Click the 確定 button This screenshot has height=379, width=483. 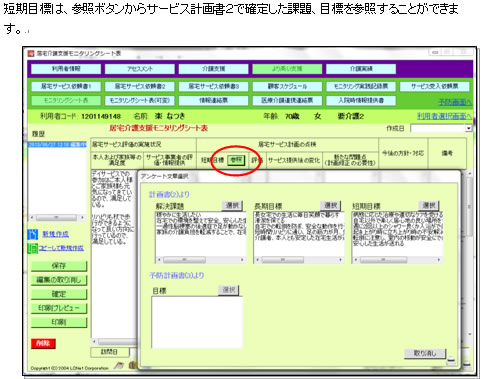coord(59,294)
